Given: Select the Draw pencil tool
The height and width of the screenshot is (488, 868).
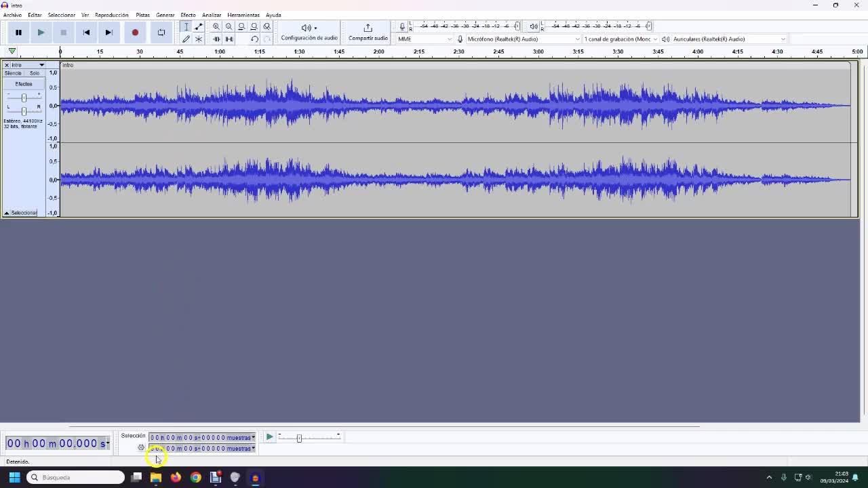Looking at the screenshot, I should (x=186, y=39).
